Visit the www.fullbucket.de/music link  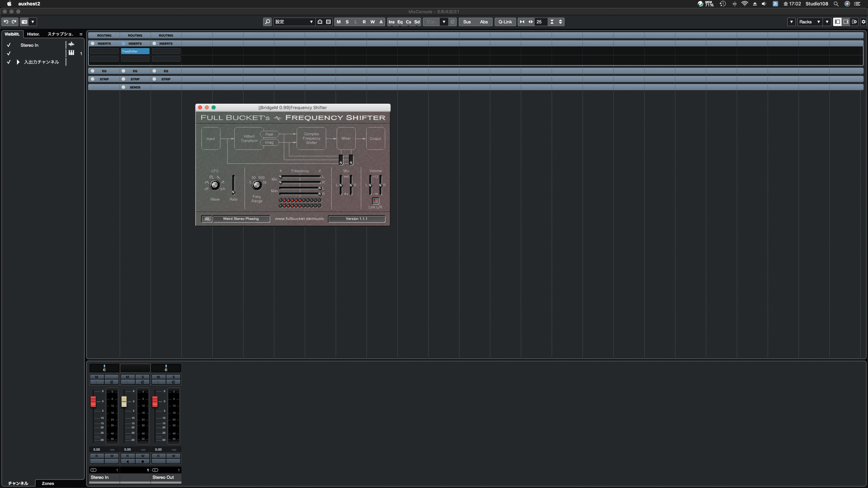(x=299, y=219)
